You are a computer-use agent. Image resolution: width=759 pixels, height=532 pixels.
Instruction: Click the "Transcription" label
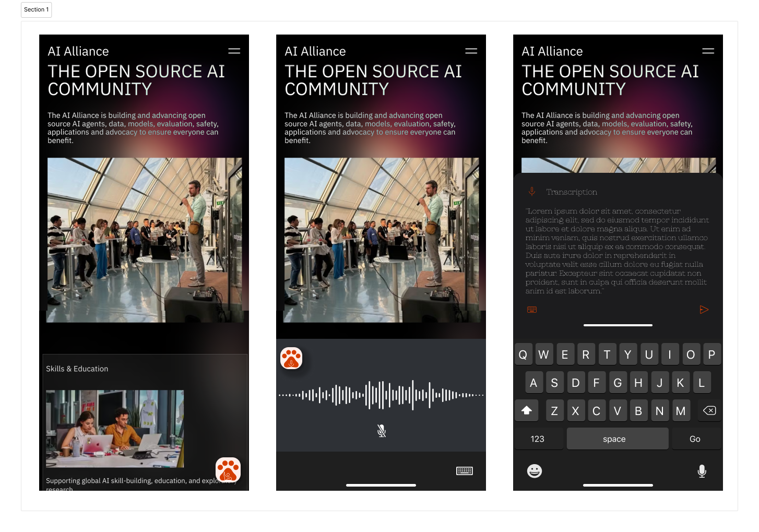click(572, 192)
